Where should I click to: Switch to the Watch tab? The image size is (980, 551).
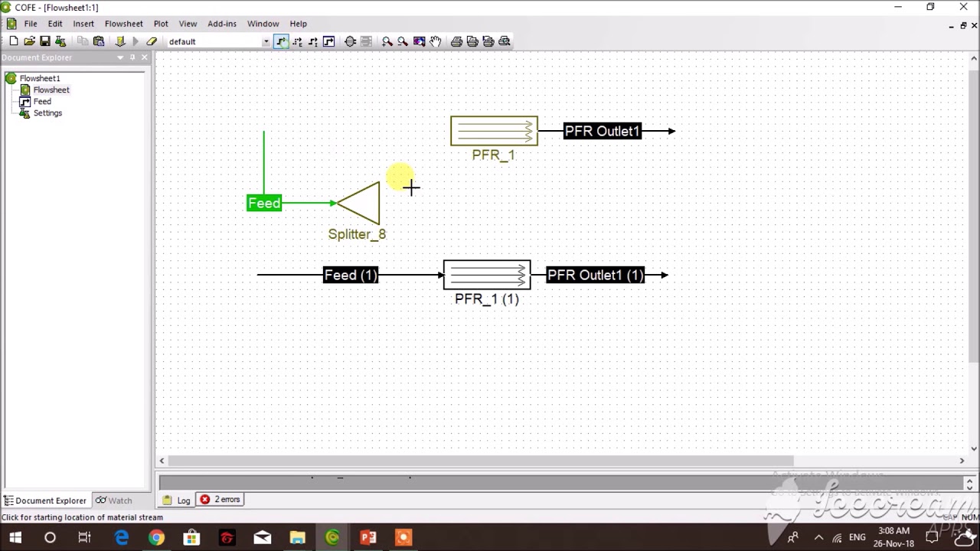click(113, 500)
